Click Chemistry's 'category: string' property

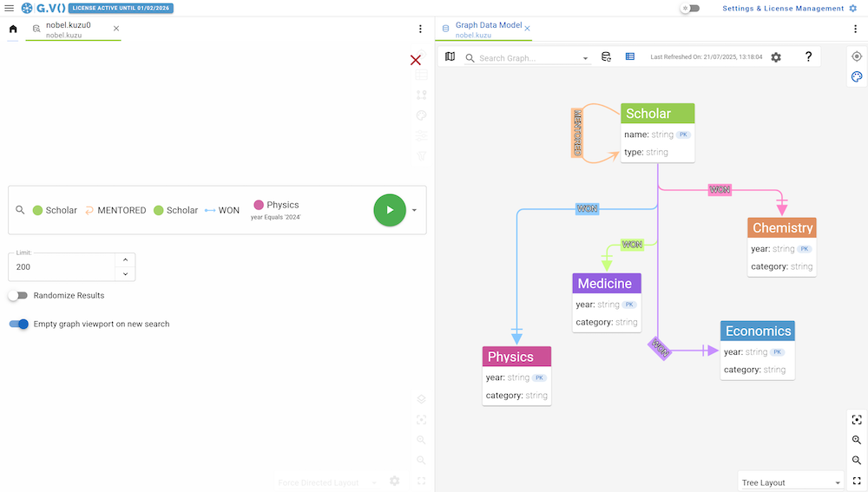point(782,266)
